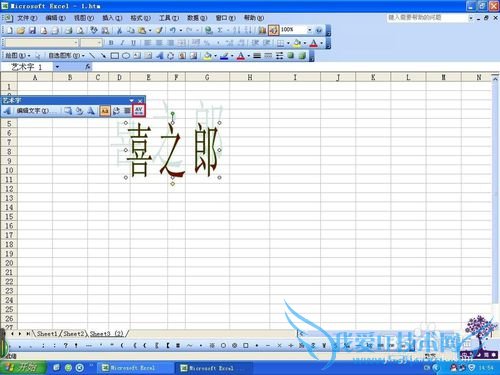Select the Line tool in Drawing toolbar

point(92,56)
